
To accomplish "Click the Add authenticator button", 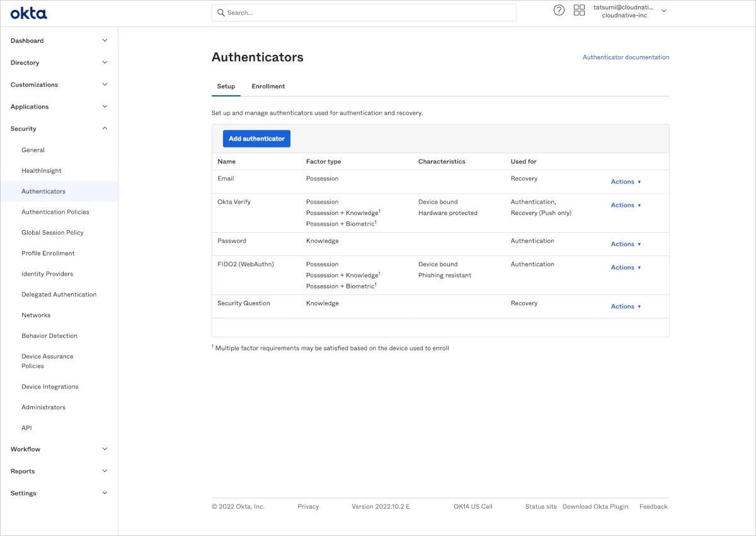I will (x=256, y=139).
